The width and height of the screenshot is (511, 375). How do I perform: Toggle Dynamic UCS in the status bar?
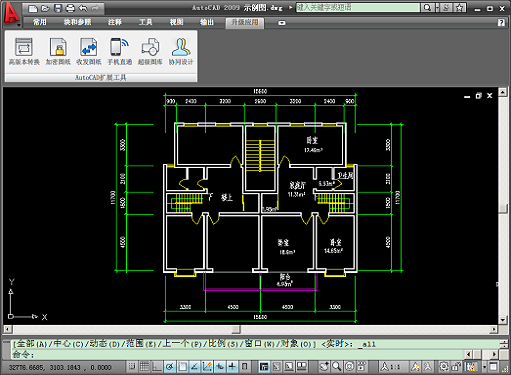click(x=207, y=367)
